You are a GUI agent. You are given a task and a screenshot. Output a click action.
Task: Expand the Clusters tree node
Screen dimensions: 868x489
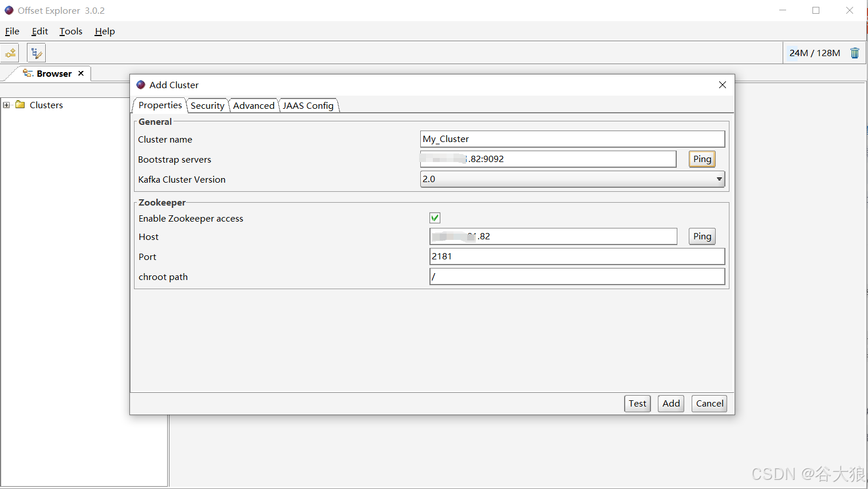[x=6, y=105]
